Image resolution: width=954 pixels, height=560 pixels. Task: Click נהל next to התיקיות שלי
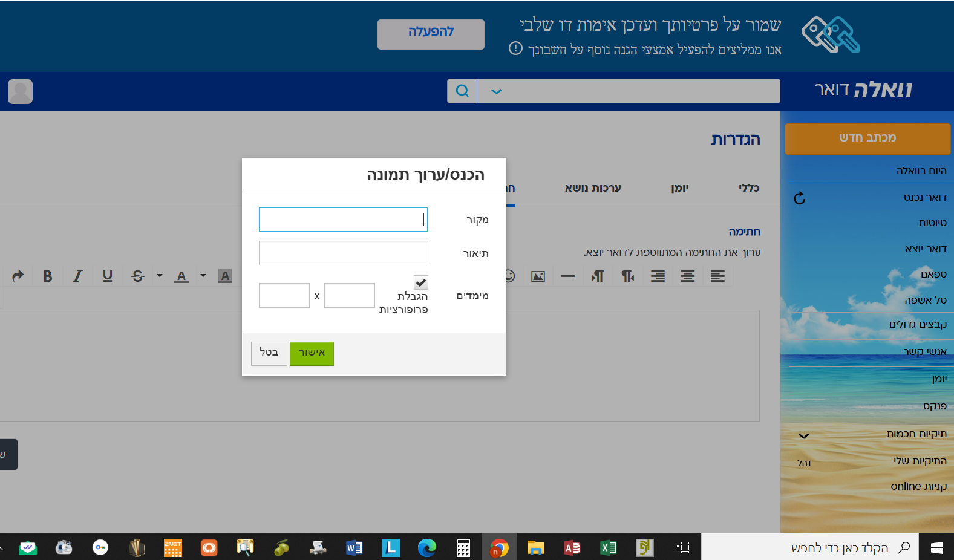pyautogui.click(x=804, y=463)
